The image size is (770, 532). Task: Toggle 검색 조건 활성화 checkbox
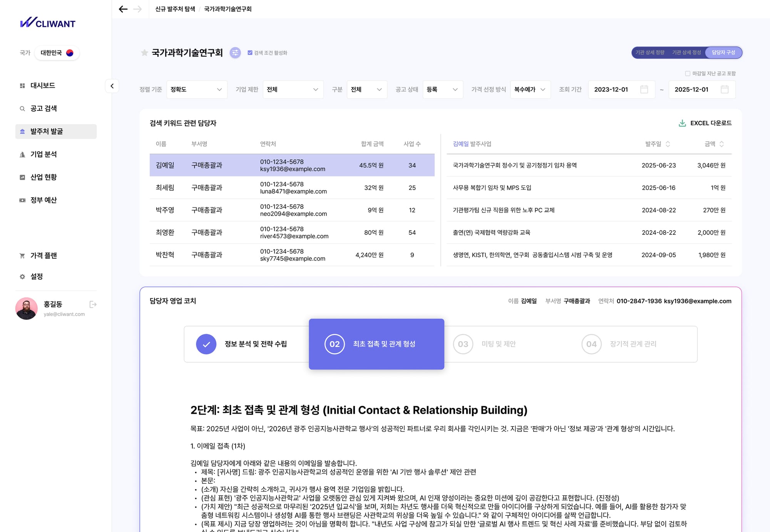coord(250,53)
